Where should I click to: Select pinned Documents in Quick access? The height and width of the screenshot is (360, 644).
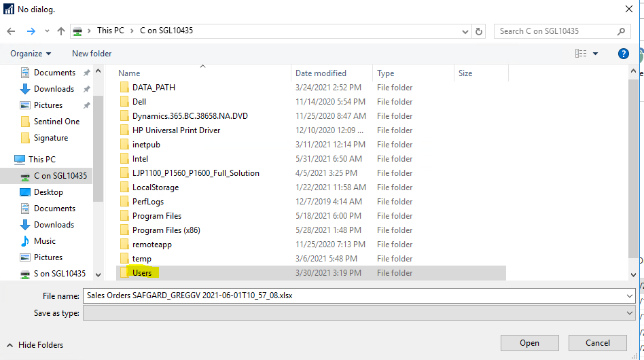pos(54,73)
